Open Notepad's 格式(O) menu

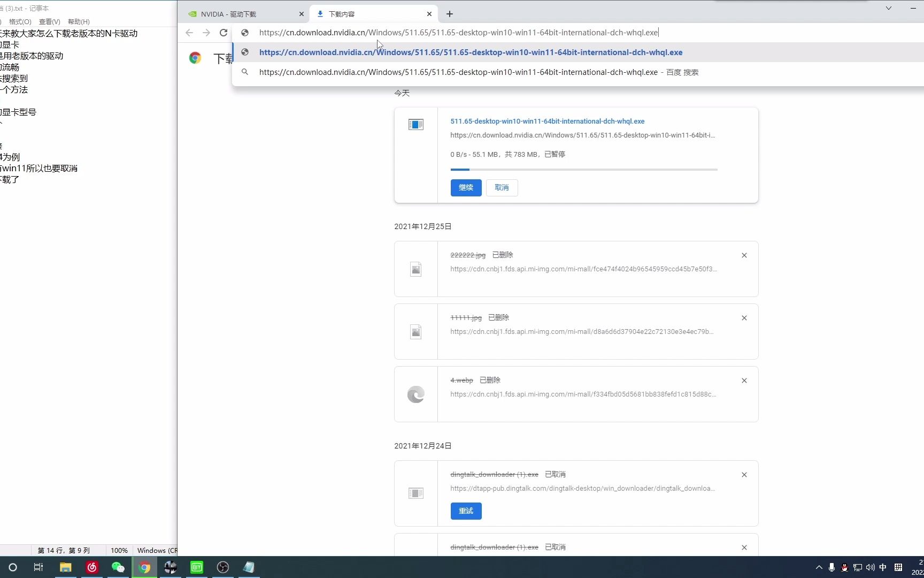[20, 22]
